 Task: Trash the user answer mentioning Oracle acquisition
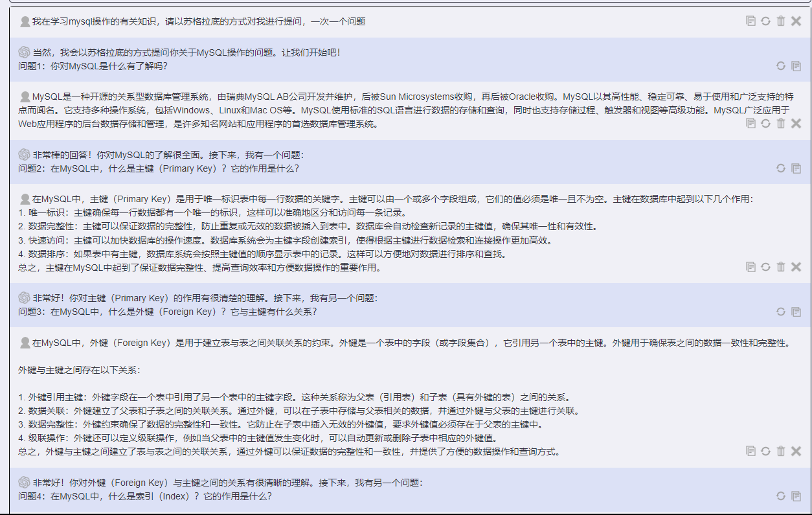coord(781,123)
